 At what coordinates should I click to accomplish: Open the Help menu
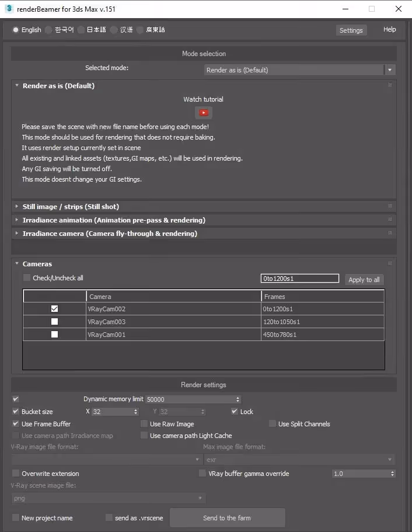[389, 30]
